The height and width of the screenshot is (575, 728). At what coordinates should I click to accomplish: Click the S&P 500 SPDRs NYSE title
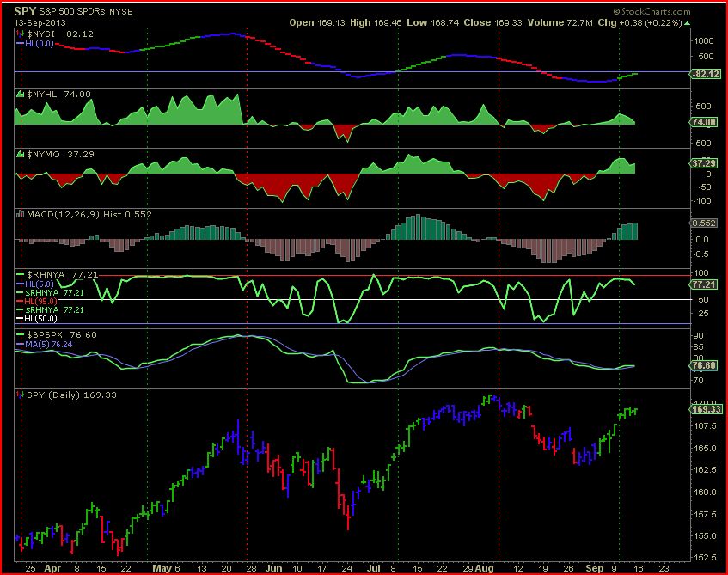[86, 12]
